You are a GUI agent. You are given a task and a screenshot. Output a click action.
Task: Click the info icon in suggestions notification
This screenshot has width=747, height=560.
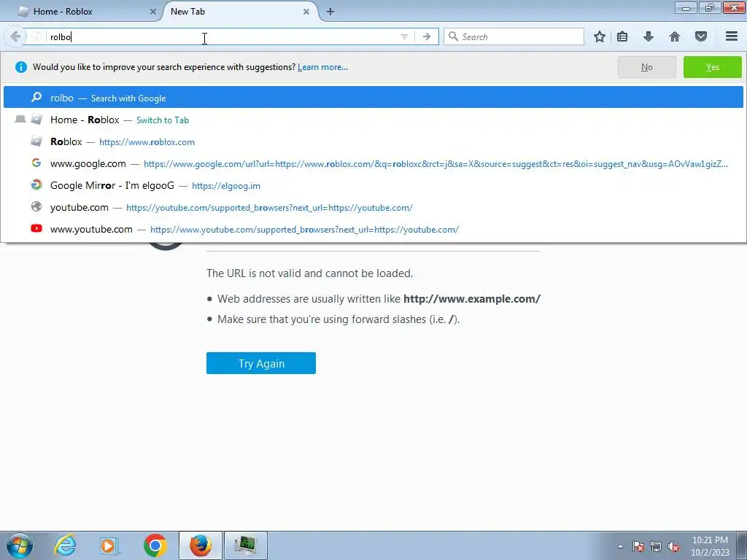pyautogui.click(x=21, y=67)
